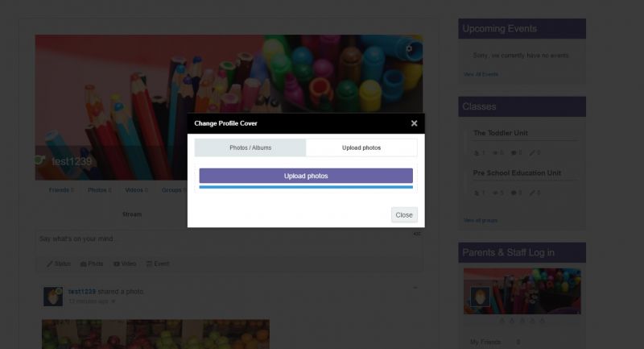Open the Photos profile tab
The height and width of the screenshot is (349, 644).
pyautogui.click(x=99, y=190)
